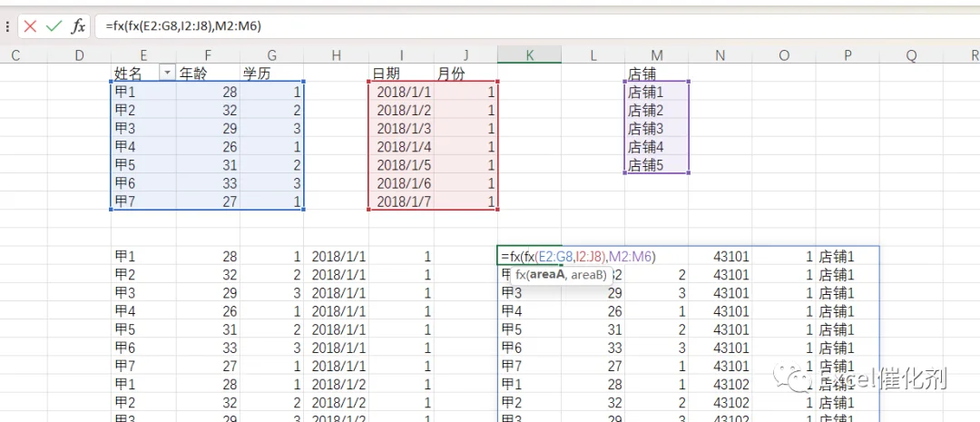Click the 日期 header cell
This screenshot has width=980, height=422.
[401, 74]
